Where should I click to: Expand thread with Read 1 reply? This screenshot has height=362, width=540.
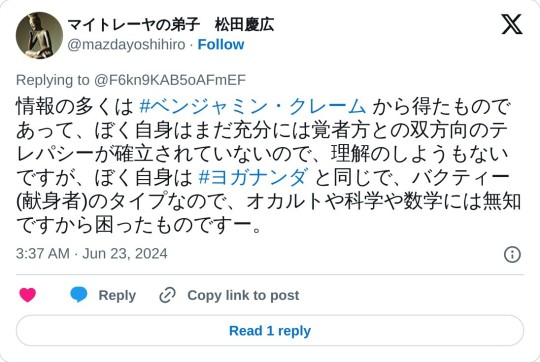[x=270, y=331]
